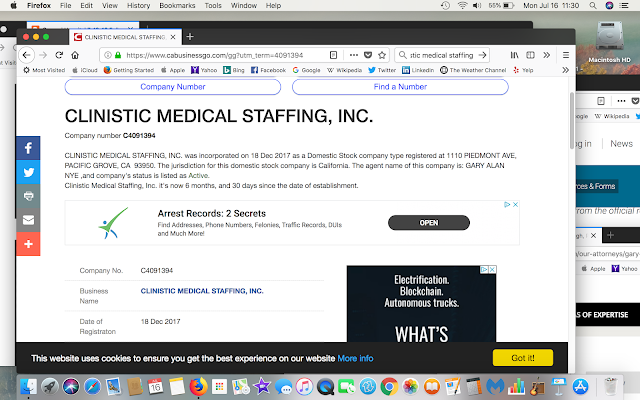Open the History menu
This screenshot has height=400, width=640.
pos(138,5)
